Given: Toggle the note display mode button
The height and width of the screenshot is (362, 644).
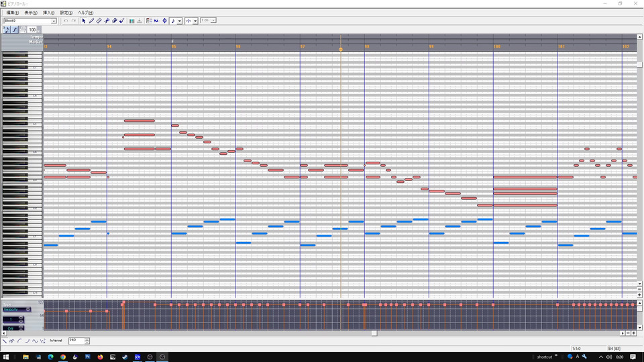Looking at the screenshot, I should click(7, 29).
